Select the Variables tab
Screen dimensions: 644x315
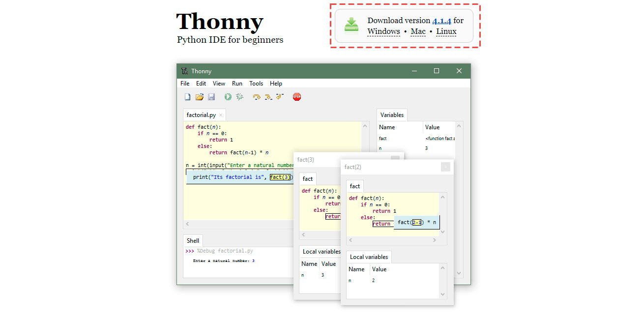(x=392, y=115)
